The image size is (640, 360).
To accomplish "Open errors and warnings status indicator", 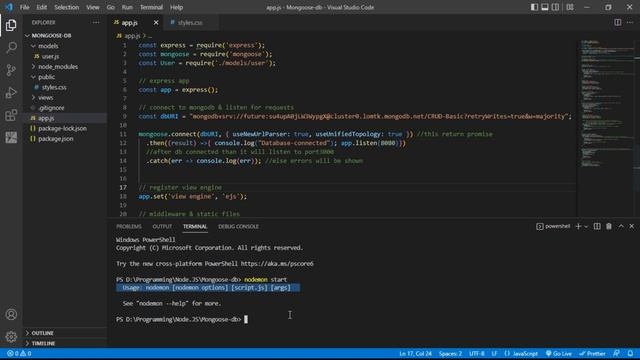I will (19, 353).
